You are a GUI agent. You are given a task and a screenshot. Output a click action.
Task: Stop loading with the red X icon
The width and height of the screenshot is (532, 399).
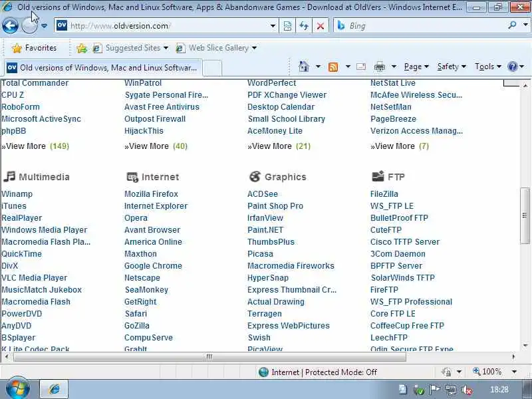click(x=320, y=26)
